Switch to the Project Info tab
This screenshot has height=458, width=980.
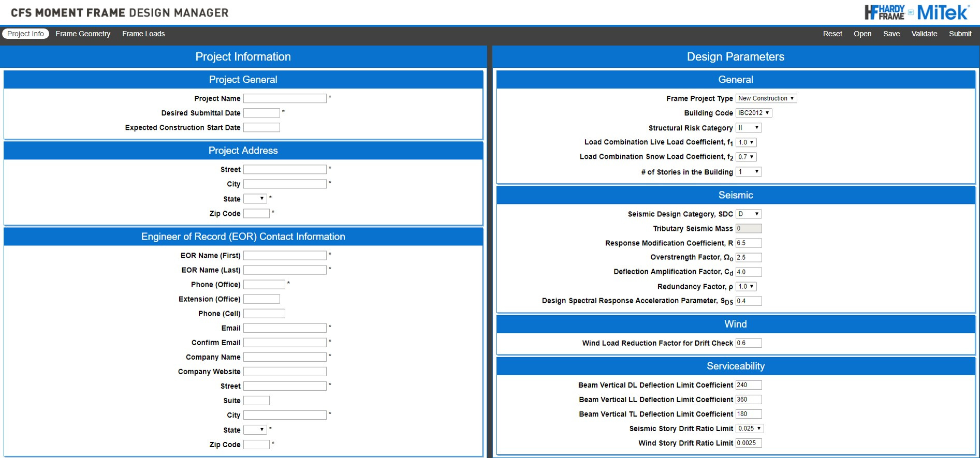click(x=25, y=34)
